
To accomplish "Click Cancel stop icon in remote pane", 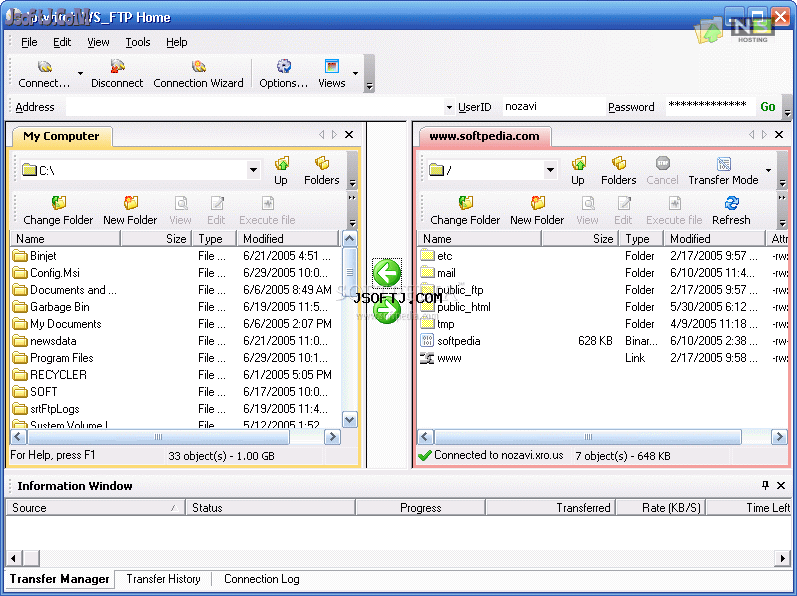I will coord(663,163).
